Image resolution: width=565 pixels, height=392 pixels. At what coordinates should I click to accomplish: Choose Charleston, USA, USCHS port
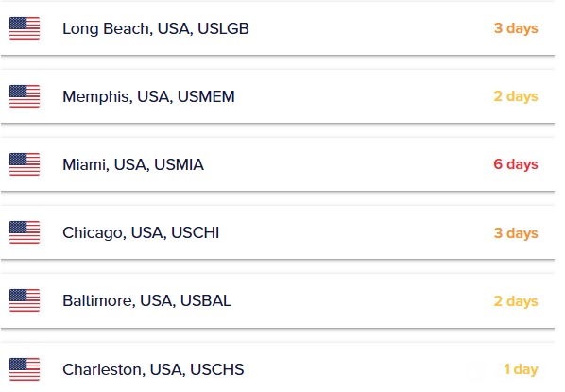click(x=153, y=369)
